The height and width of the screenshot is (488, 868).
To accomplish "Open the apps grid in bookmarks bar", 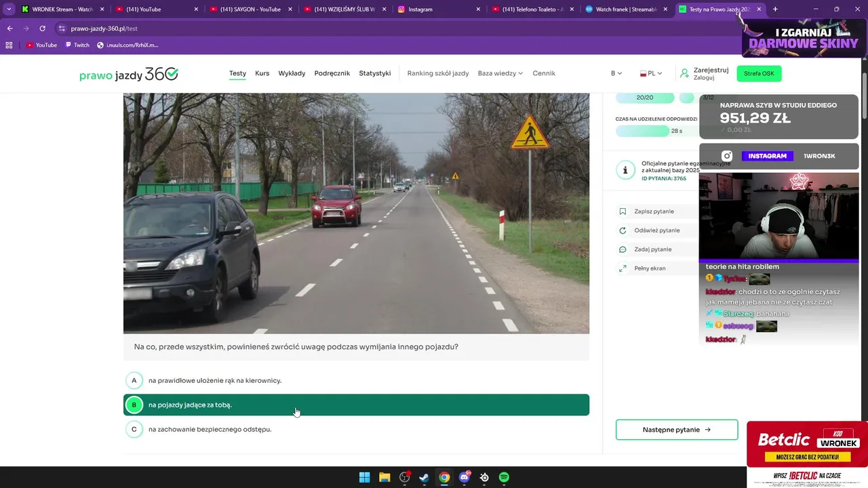I will (9, 45).
